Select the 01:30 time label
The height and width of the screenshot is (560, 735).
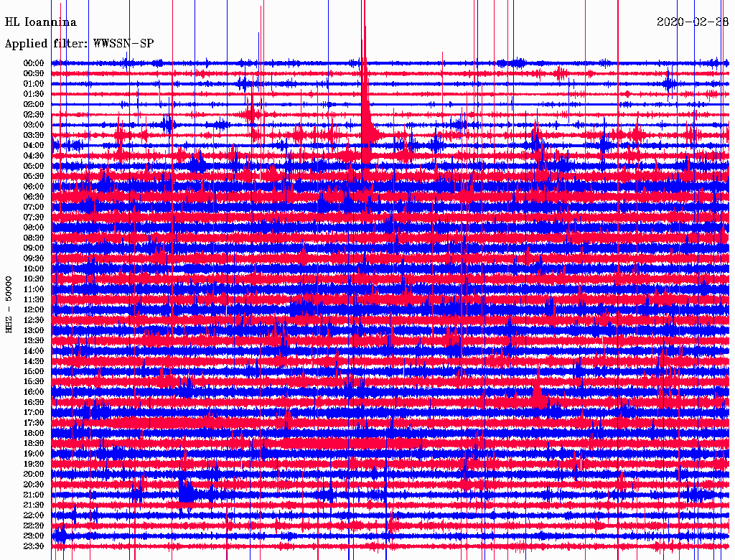click(34, 94)
